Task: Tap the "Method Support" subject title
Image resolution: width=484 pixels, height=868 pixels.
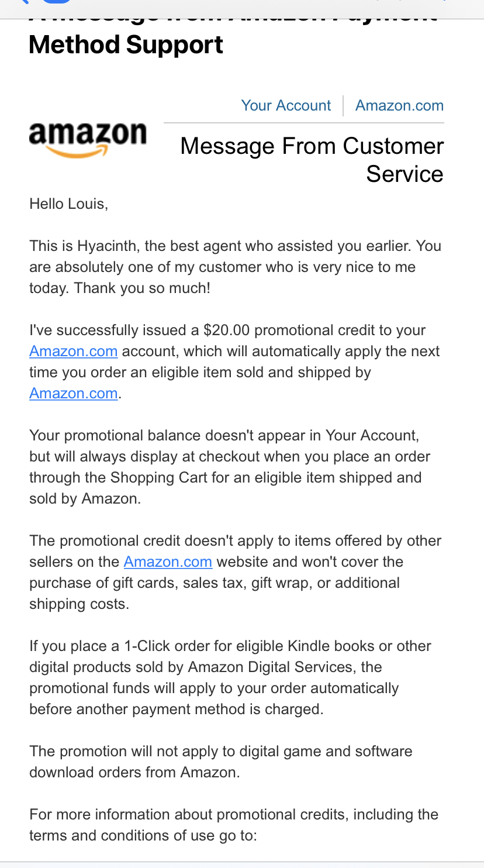Action: pyautogui.click(x=126, y=44)
